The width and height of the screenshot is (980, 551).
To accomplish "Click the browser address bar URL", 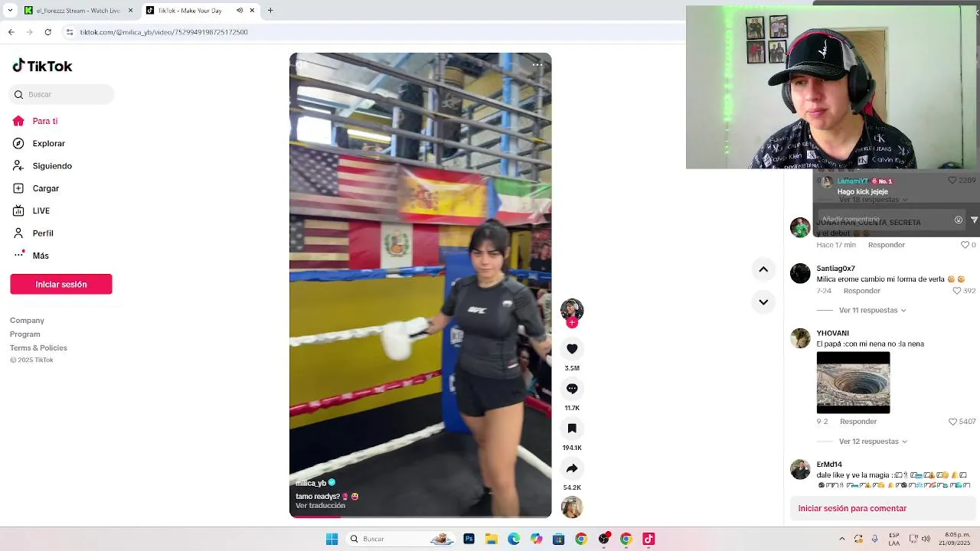I will coord(164,32).
